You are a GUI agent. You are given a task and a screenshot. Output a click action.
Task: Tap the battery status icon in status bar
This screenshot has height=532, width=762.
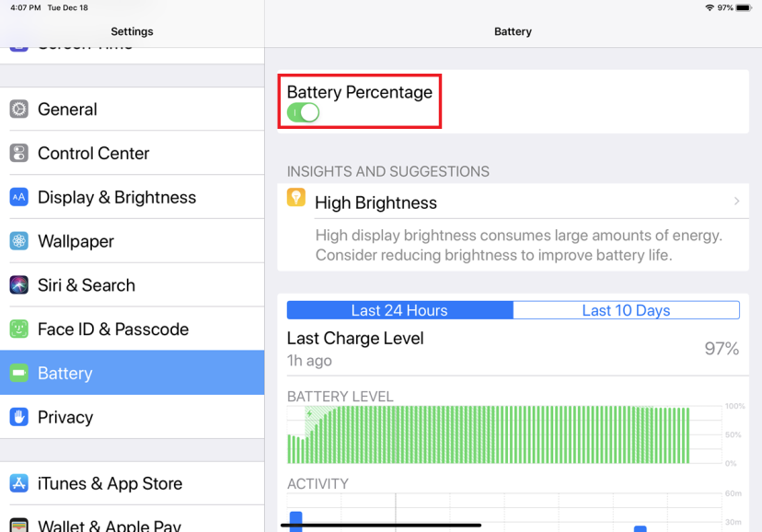pos(744,7)
